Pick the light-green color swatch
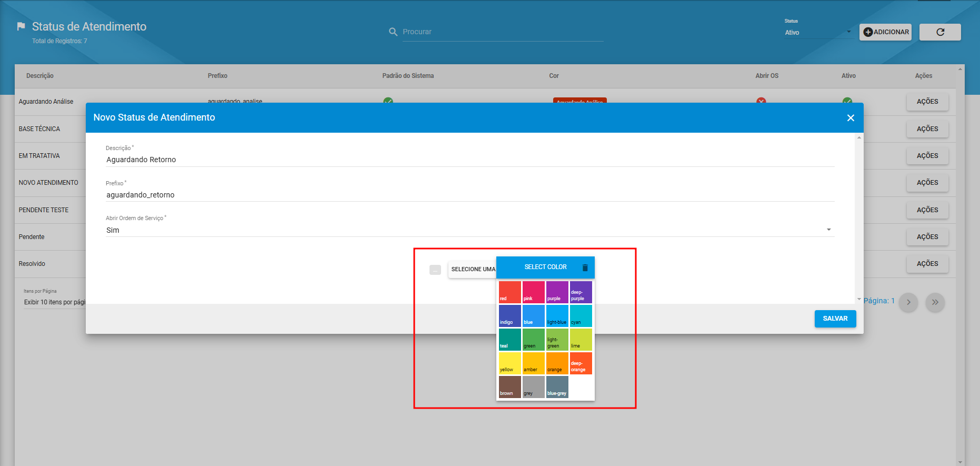This screenshot has width=980, height=466. click(557, 340)
